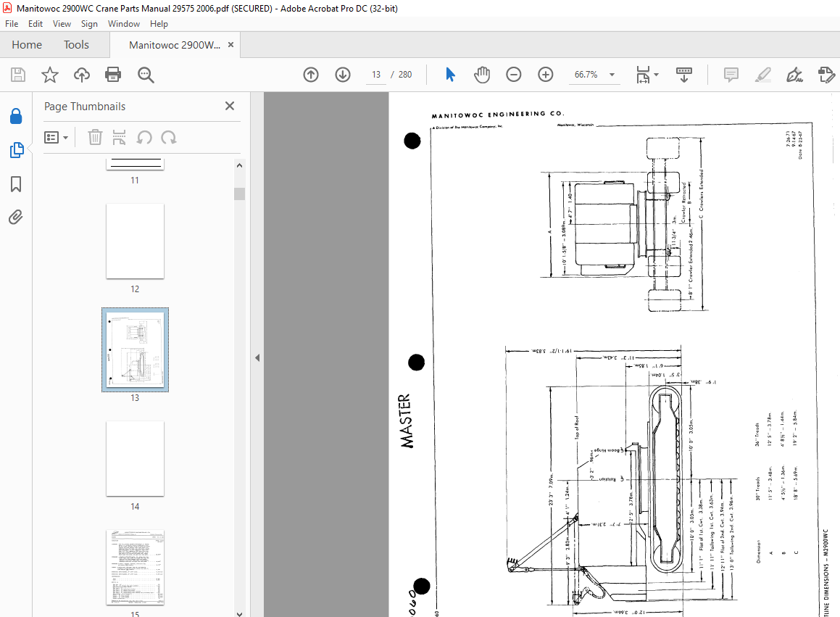Select page 12 thumbnail

click(x=135, y=241)
